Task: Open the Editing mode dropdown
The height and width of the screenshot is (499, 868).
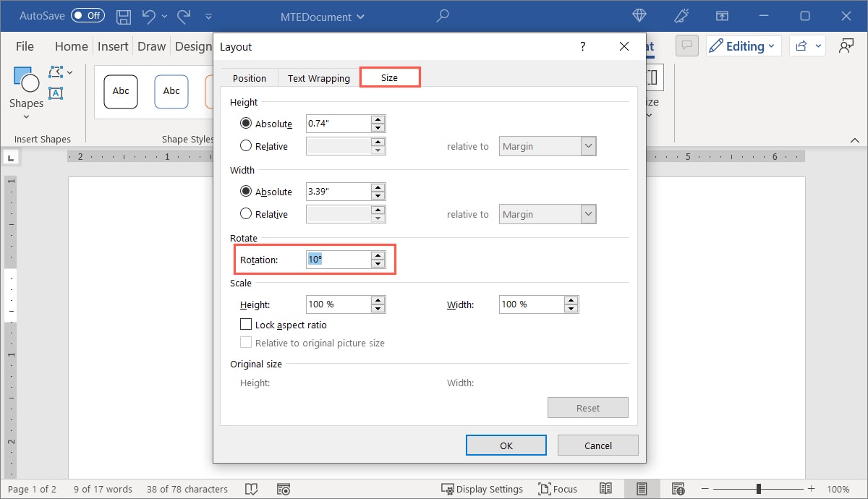Action: 744,46
